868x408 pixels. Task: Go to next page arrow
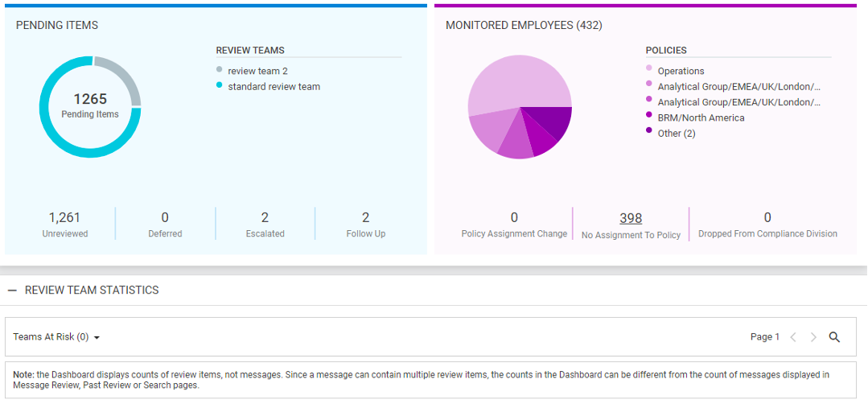813,337
